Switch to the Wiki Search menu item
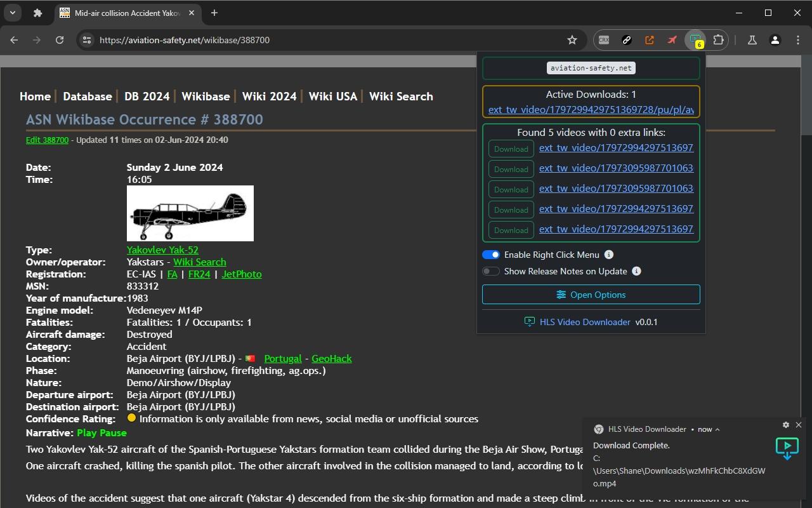Screen dimensions: 812x508 400,96
